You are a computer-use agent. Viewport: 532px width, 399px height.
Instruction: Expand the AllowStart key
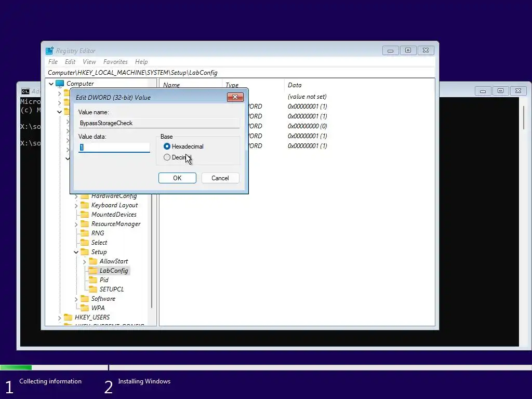click(85, 262)
